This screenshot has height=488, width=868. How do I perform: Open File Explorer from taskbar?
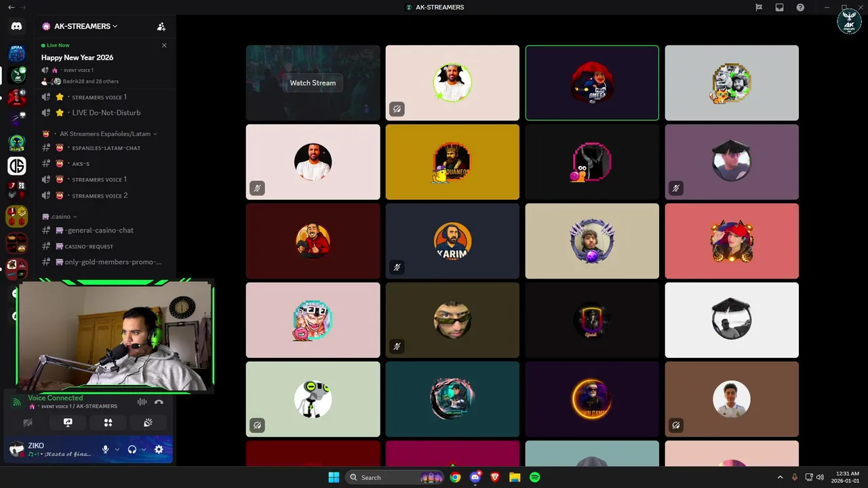(x=515, y=477)
